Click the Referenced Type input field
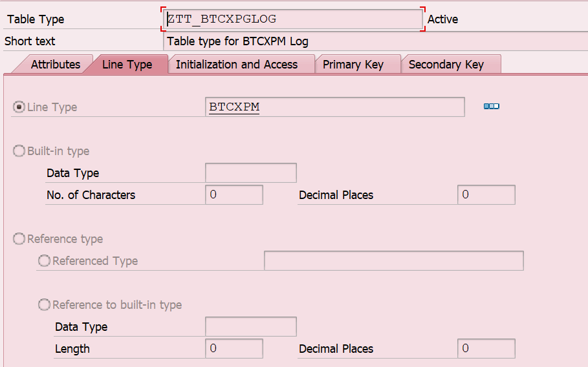This screenshot has width=588, height=367. click(x=394, y=260)
